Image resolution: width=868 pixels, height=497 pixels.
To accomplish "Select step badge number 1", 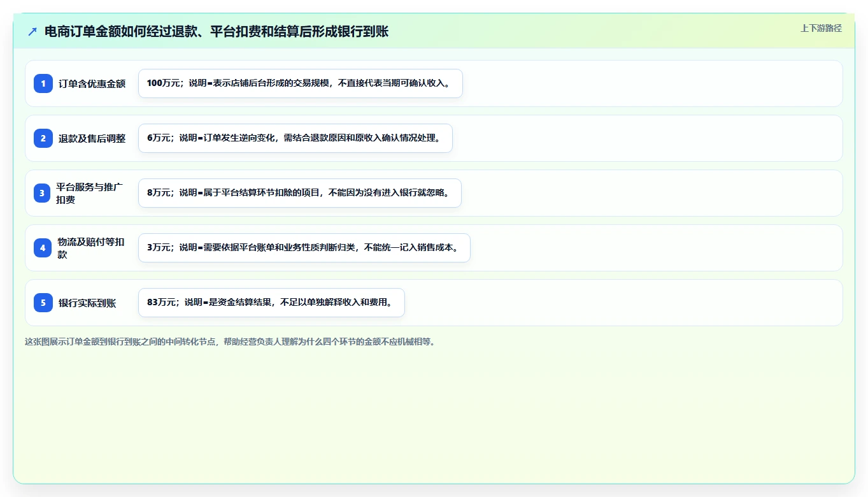I will [43, 83].
